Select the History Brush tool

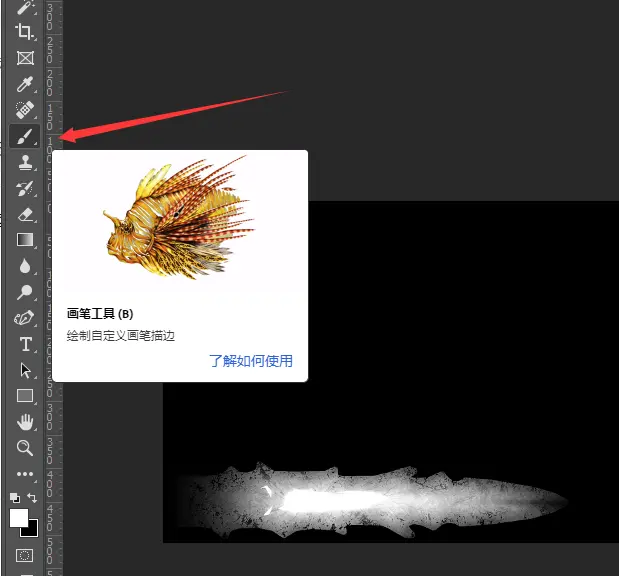coord(25,188)
